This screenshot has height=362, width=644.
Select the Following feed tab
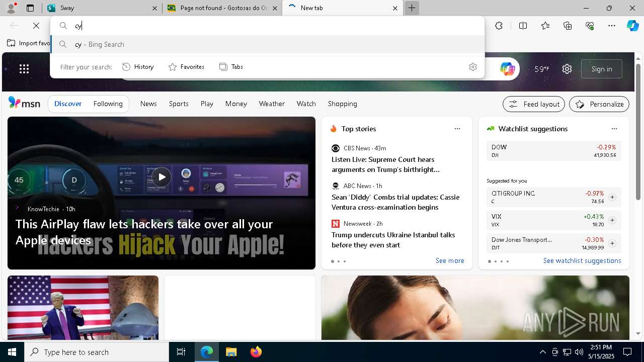[x=108, y=104]
